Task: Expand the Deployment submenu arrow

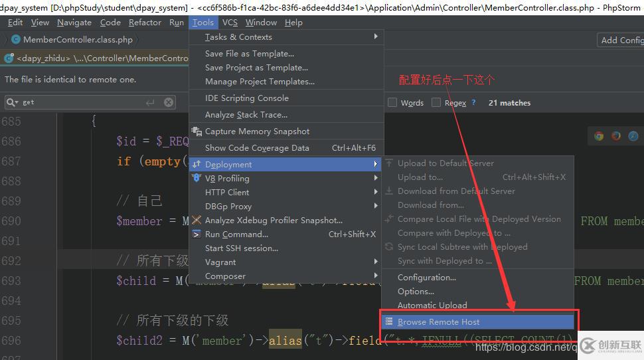Action: pyautogui.click(x=376, y=164)
